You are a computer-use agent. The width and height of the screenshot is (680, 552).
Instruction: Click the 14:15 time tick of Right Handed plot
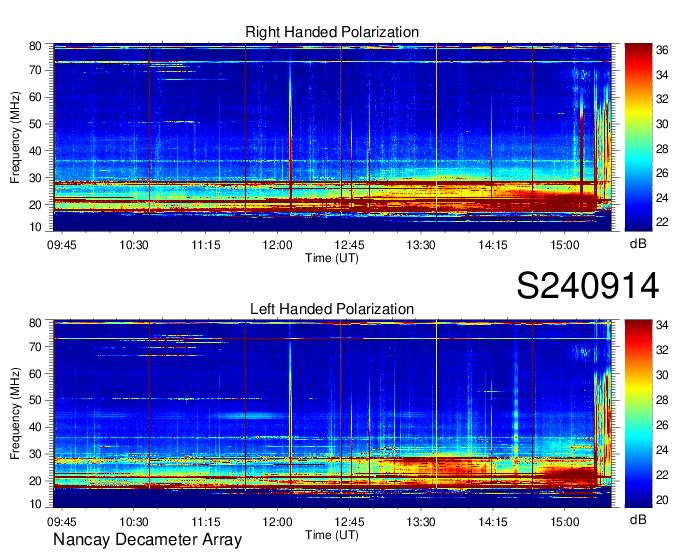[493, 245]
